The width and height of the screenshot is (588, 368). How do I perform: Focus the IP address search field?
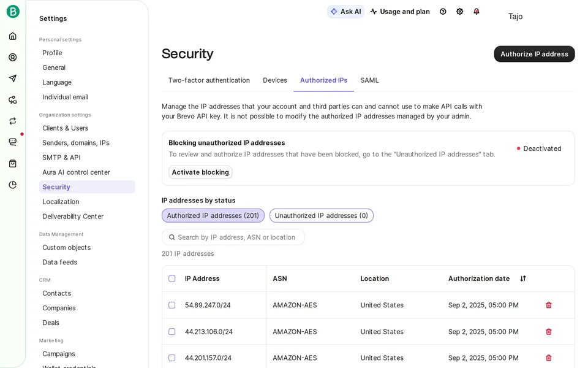(233, 237)
